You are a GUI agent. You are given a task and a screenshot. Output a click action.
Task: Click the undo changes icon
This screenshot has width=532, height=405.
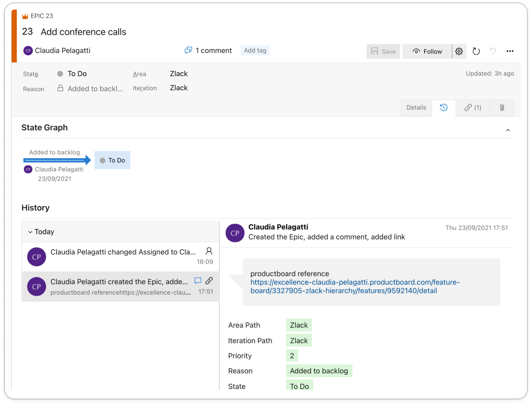(x=493, y=51)
